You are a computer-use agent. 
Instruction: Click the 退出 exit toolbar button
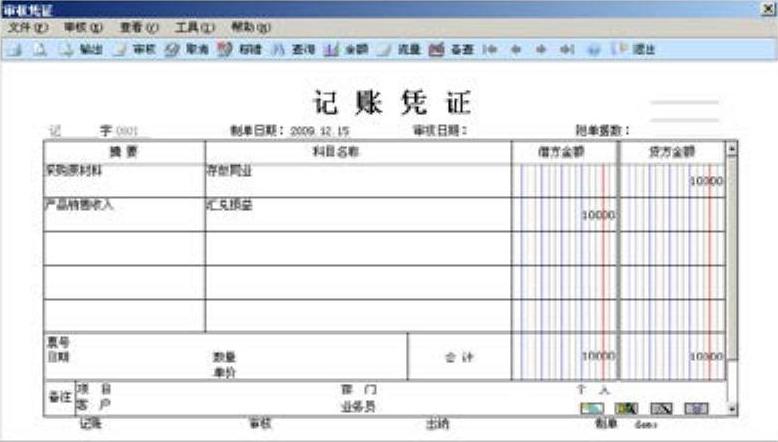(634, 49)
